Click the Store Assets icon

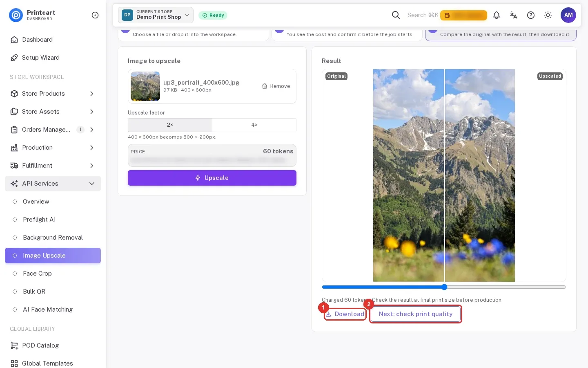pyautogui.click(x=14, y=112)
